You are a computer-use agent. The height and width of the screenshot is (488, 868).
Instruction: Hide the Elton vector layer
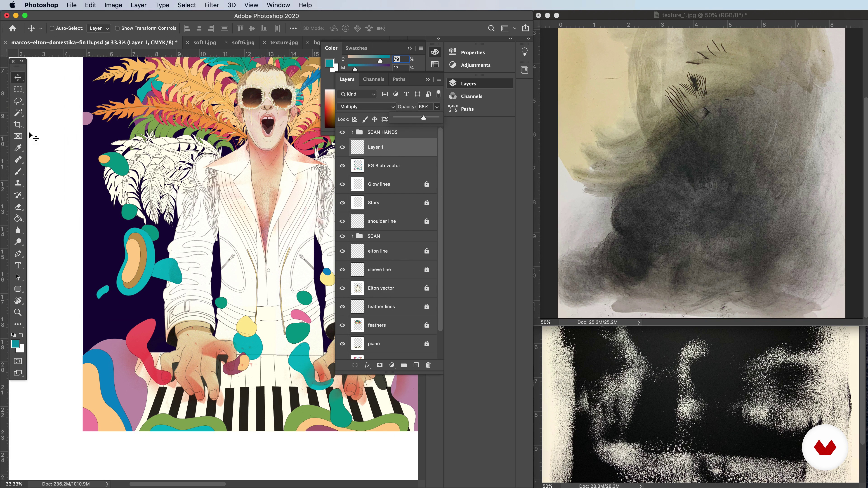[x=342, y=288]
